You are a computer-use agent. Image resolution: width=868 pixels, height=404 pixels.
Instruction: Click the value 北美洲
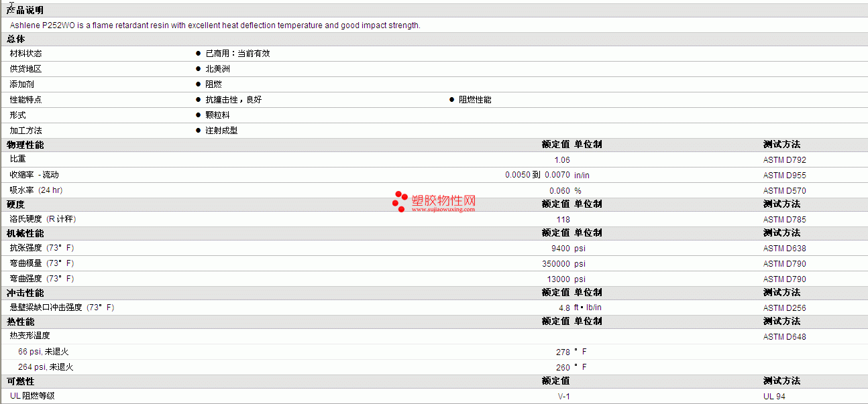pos(217,69)
